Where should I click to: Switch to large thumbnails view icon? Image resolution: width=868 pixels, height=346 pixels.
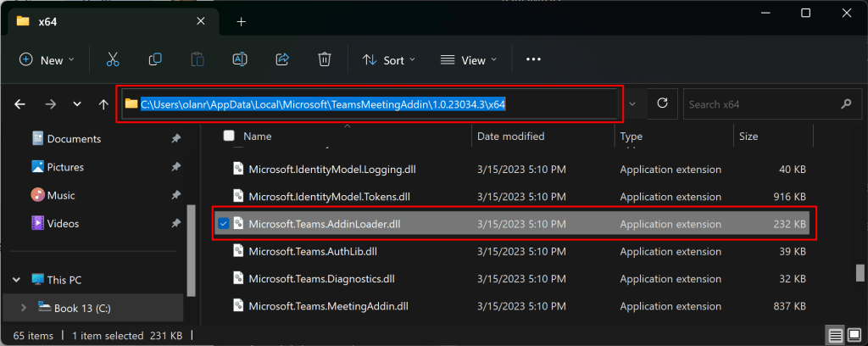pyautogui.click(x=854, y=335)
